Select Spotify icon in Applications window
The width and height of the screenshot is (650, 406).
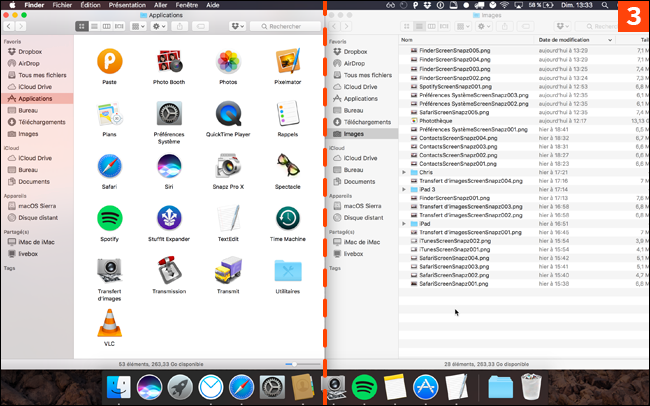(109, 218)
